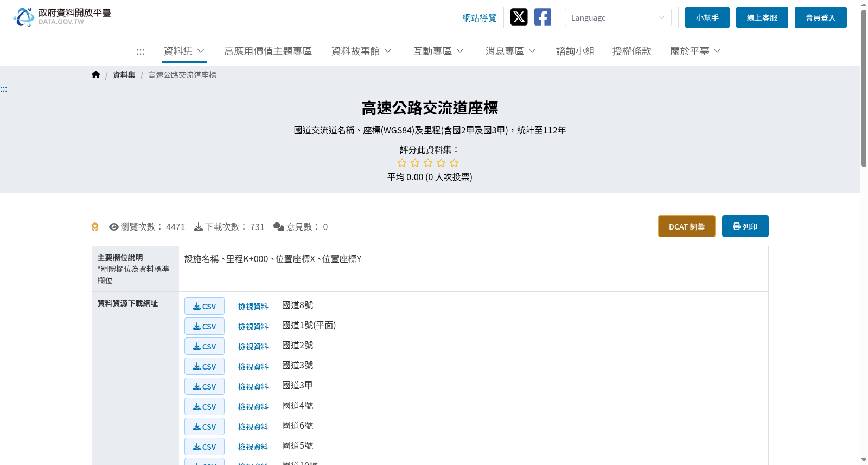View data (檢視資料) for 國道6號
This screenshot has height=465, width=868.
(x=253, y=427)
